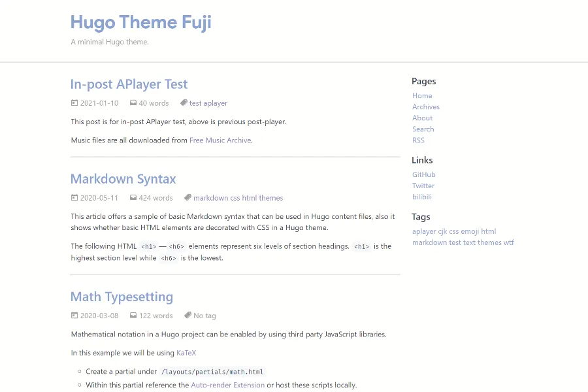Image resolution: width=588 pixels, height=392 pixels.
Task: Open the In-post APlayer Test post
Action: click(x=129, y=84)
